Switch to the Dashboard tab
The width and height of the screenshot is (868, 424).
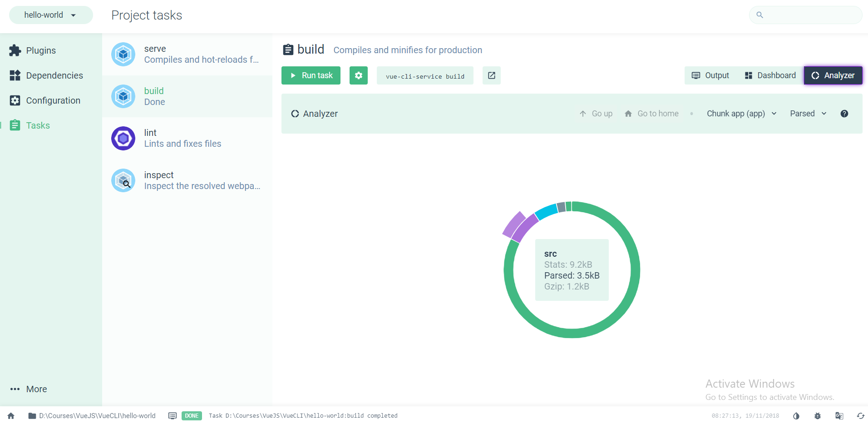pos(770,75)
